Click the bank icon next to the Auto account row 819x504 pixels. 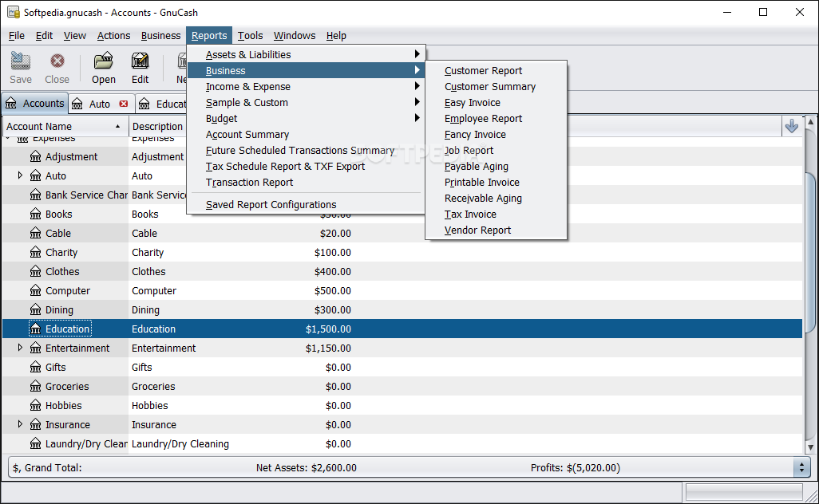coord(35,175)
